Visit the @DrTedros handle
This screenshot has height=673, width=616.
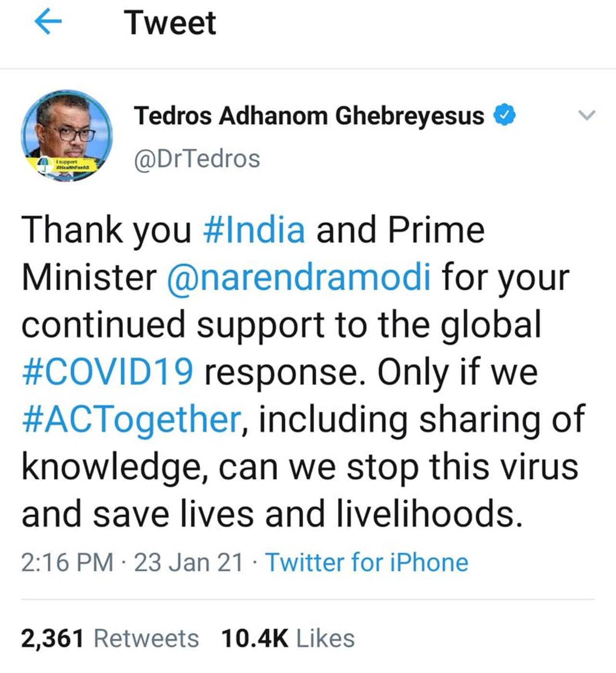(197, 159)
